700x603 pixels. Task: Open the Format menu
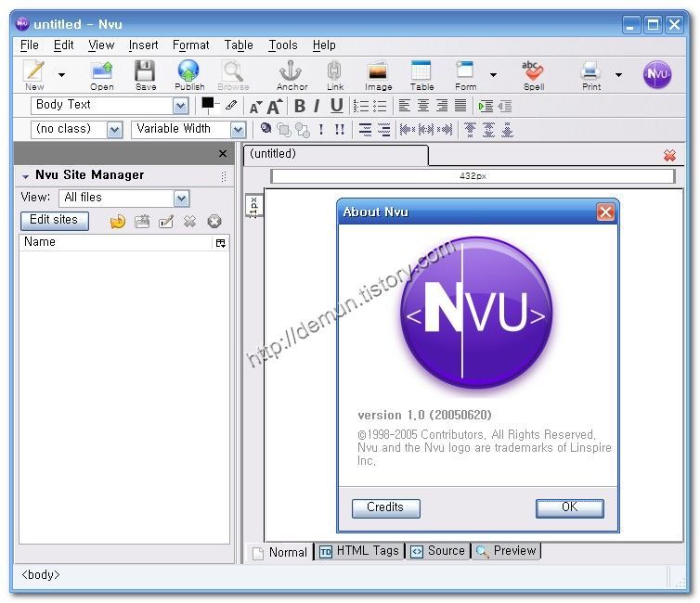coord(190,45)
